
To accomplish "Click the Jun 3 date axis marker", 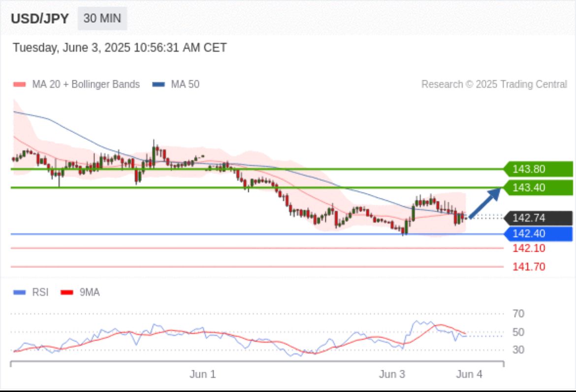I will [392, 374].
